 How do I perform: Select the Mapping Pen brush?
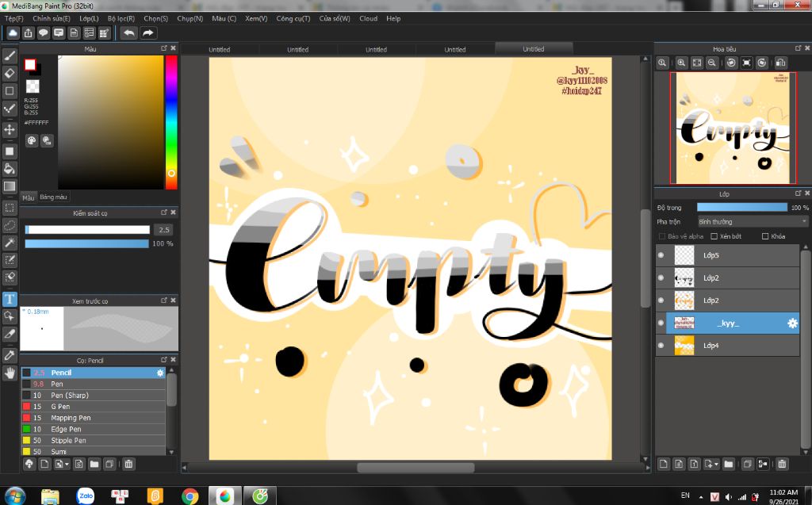coord(94,418)
